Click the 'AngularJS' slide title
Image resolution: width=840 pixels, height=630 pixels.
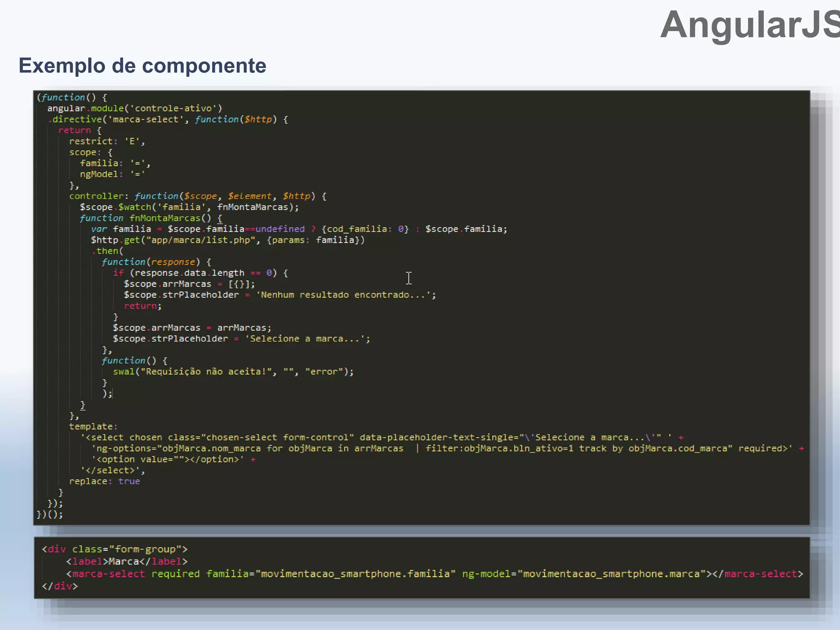pos(750,25)
